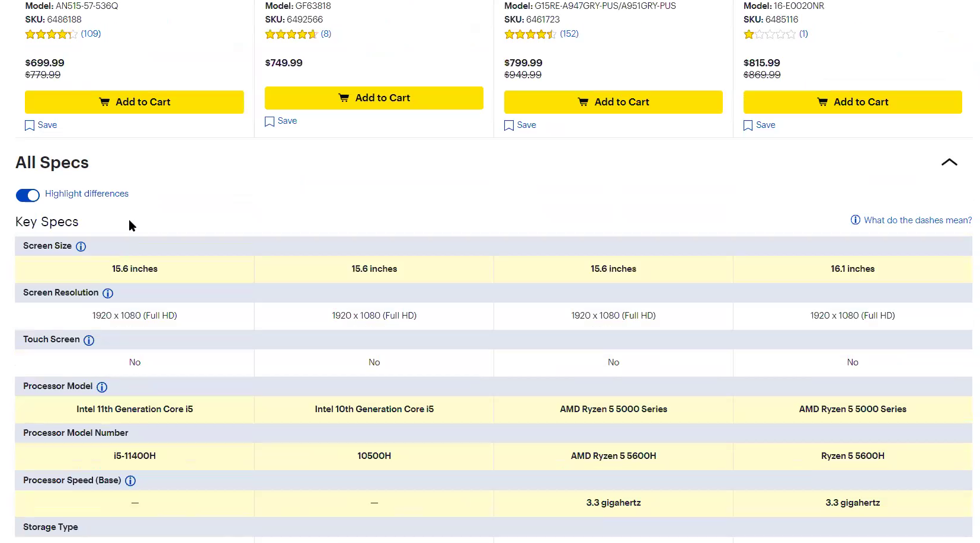This screenshot has width=980, height=543.
Task: Toggle off Highlight differences switch
Action: pyautogui.click(x=28, y=195)
